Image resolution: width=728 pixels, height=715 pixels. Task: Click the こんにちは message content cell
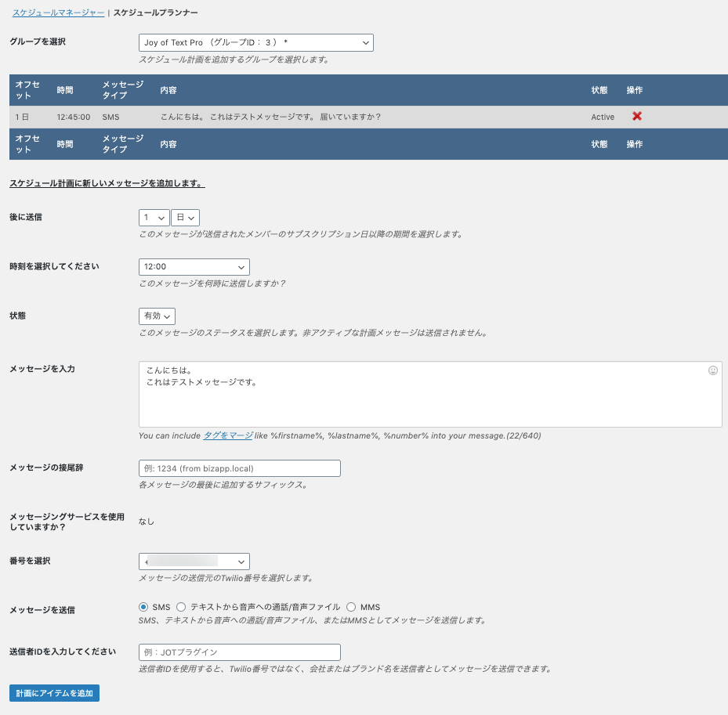tap(270, 117)
